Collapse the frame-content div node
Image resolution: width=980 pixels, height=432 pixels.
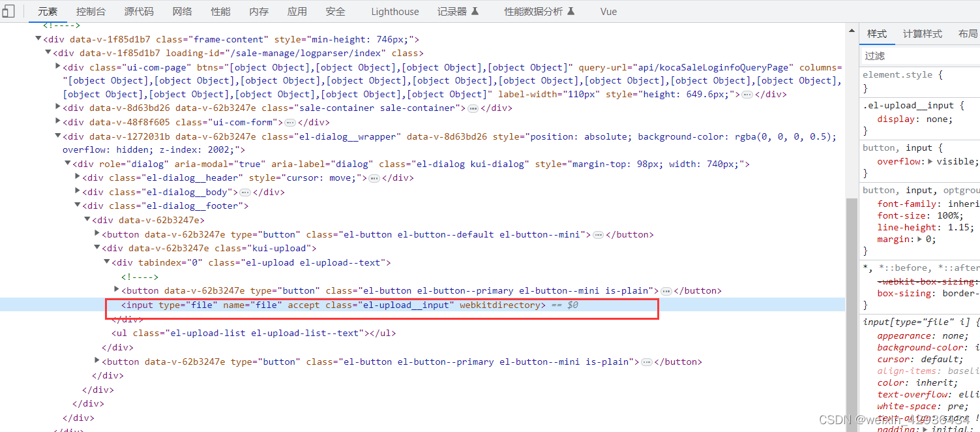pyautogui.click(x=38, y=39)
